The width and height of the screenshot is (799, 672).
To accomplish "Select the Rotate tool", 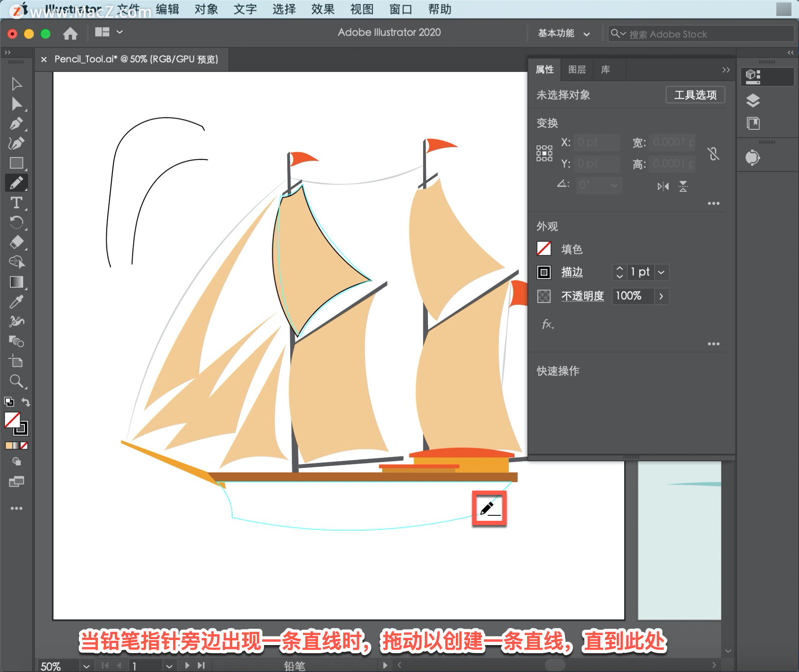I will click(x=16, y=222).
